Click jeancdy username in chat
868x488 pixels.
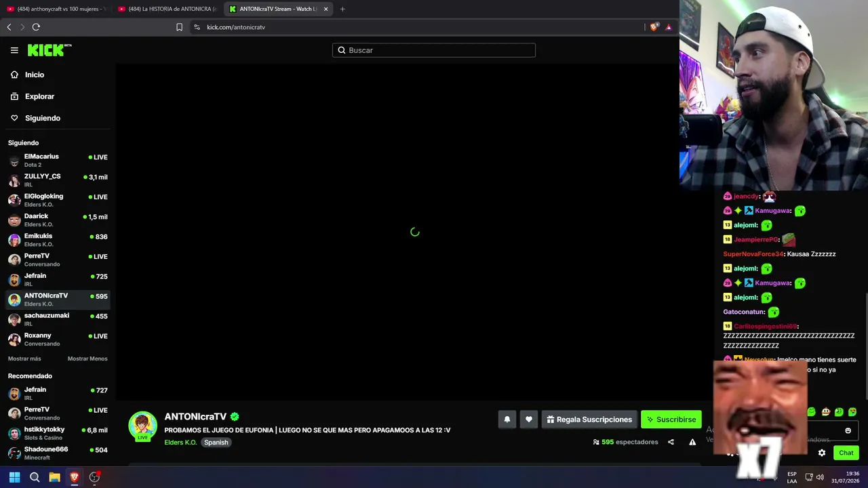click(746, 197)
